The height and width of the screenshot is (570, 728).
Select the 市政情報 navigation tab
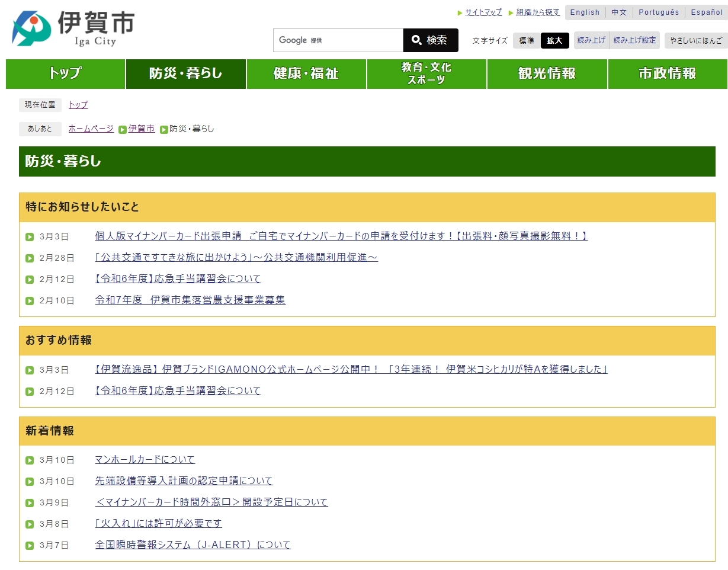point(667,73)
